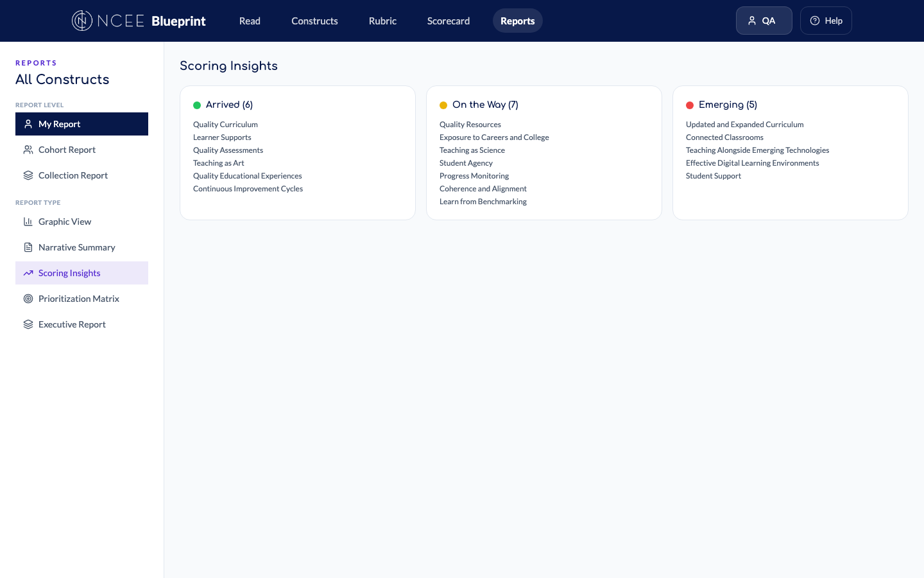Viewport: 924px width, 578px height.
Task: Select the Narrative Summary document icon
Action: coord(28,247)
